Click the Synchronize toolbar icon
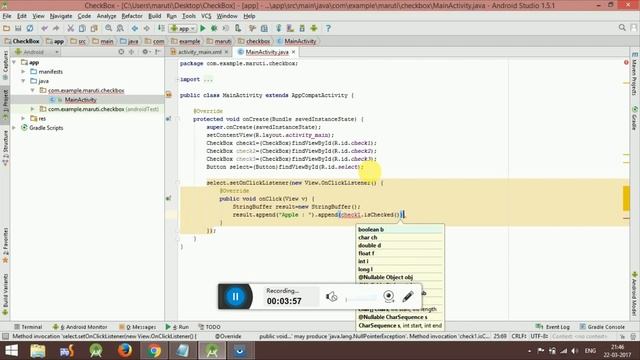640x360 pixels. click(x=30, y=28)
